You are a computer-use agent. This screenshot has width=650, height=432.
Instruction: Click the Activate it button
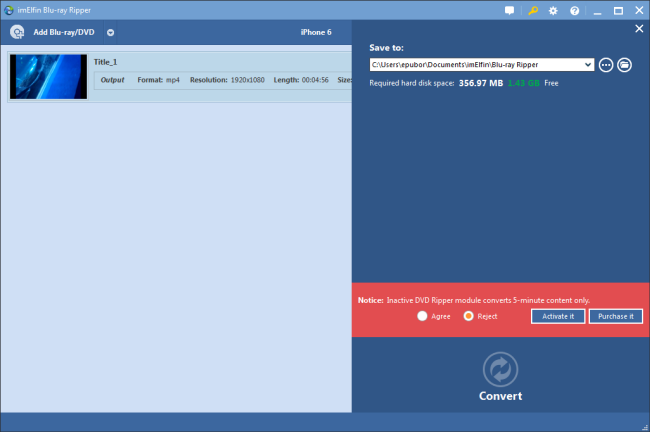click(558, 316)
